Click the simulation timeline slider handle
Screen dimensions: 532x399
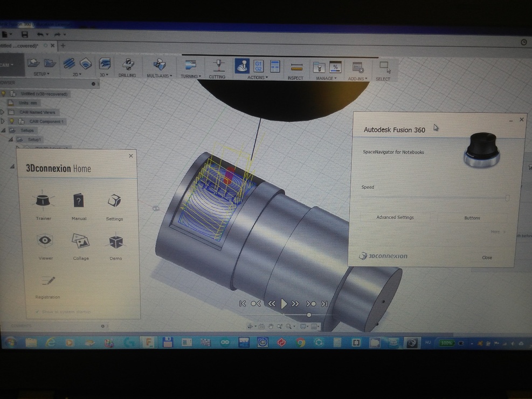click(309, 315)
